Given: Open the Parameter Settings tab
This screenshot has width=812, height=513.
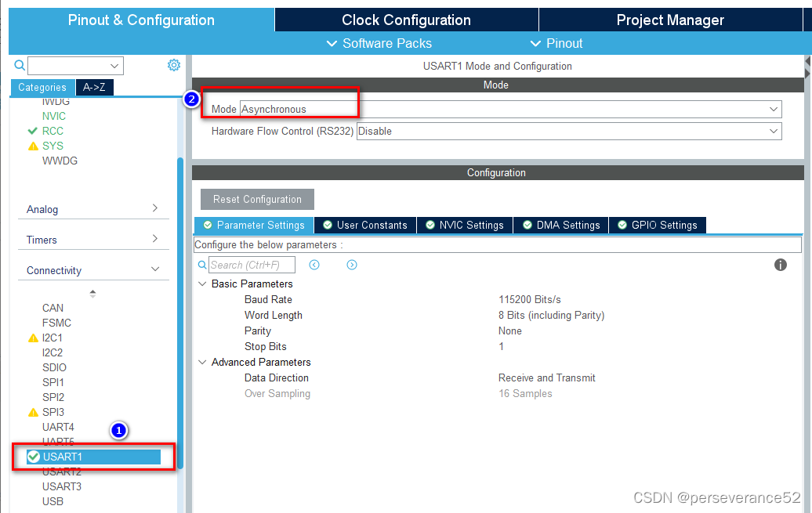Looking at the screenshot, I should (254, 226).
